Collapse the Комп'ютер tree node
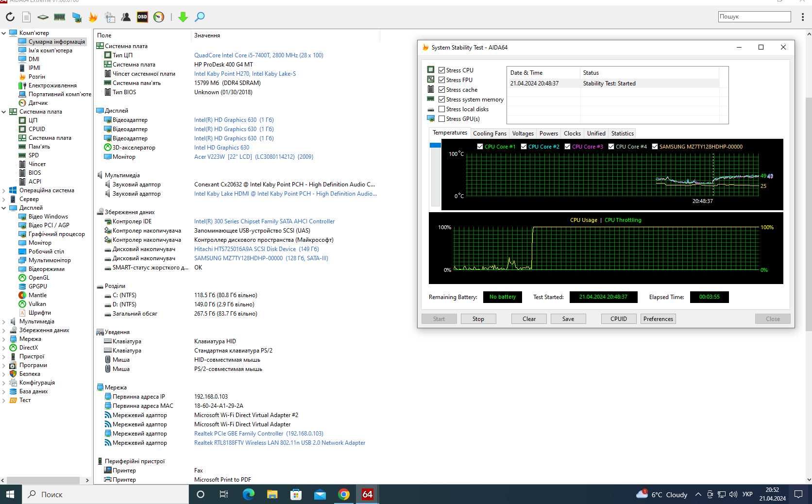The height and width of the screenshot is (504, 812). 4,33
